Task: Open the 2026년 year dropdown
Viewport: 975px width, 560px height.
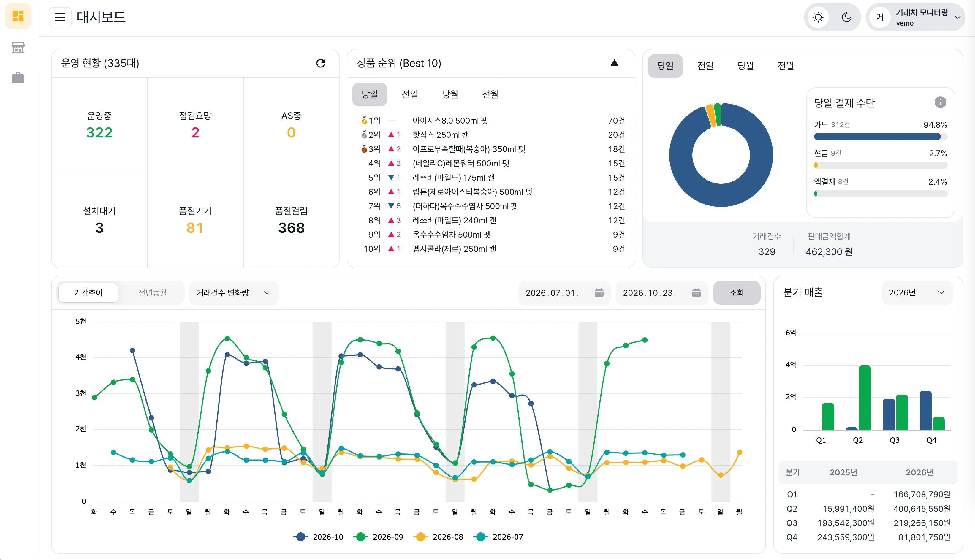Action: point(917,293)
